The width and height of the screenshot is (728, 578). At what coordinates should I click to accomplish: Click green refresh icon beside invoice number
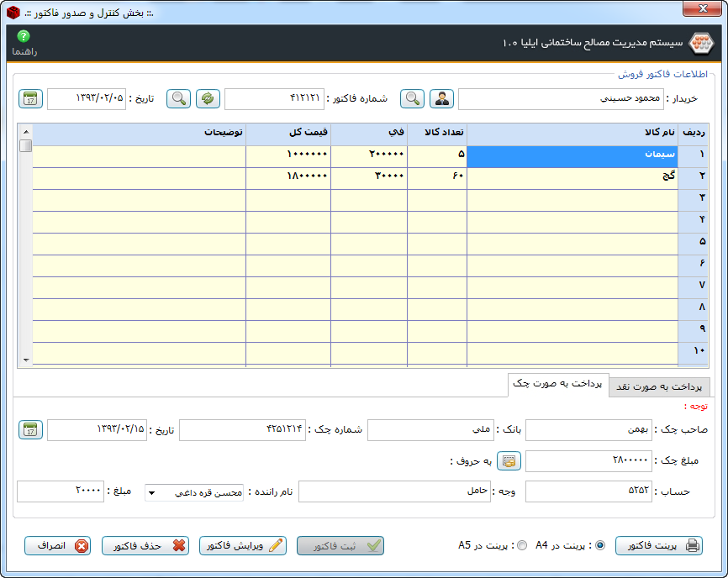(x=208, y=98)
